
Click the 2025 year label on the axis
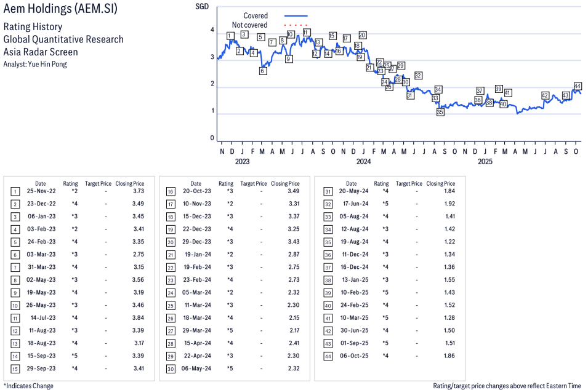(x=485, y=162)
